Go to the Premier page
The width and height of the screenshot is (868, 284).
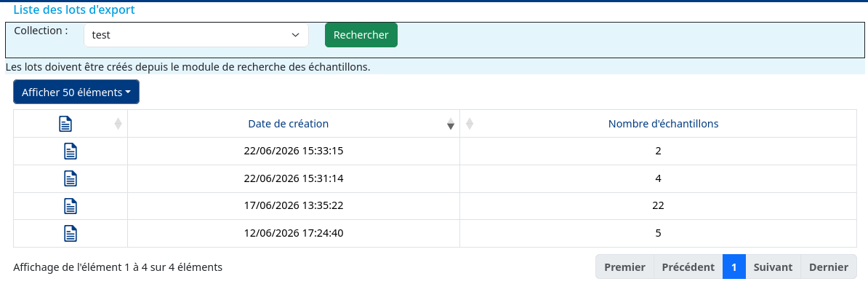coord(624,267)
